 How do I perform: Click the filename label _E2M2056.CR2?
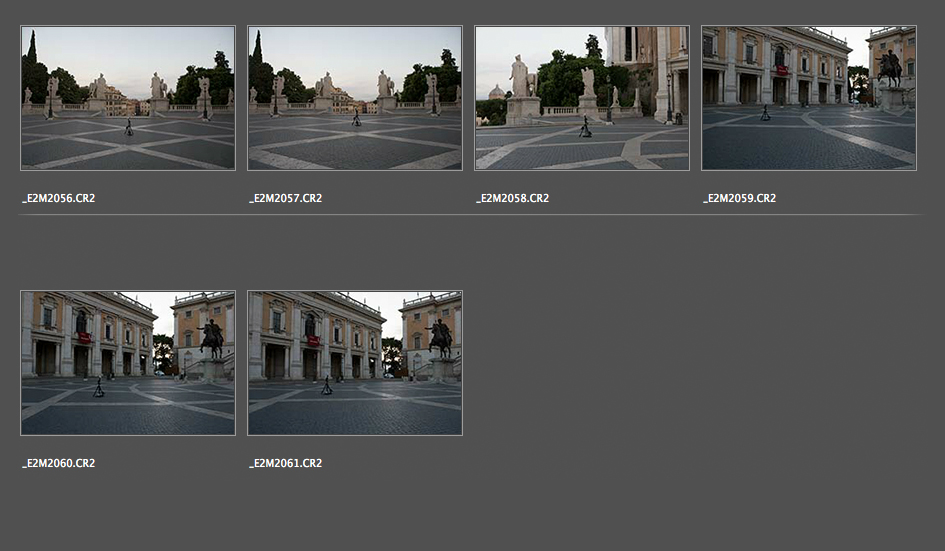(59, 198)
